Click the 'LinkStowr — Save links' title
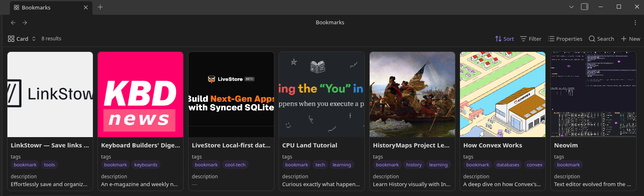The image size is (644, 196). [50, 145]
